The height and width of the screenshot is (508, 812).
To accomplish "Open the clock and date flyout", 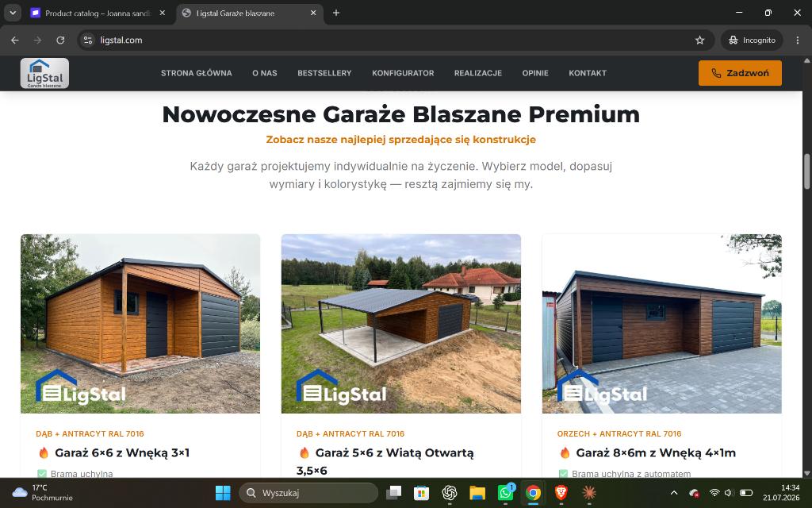I will (781, 492).
